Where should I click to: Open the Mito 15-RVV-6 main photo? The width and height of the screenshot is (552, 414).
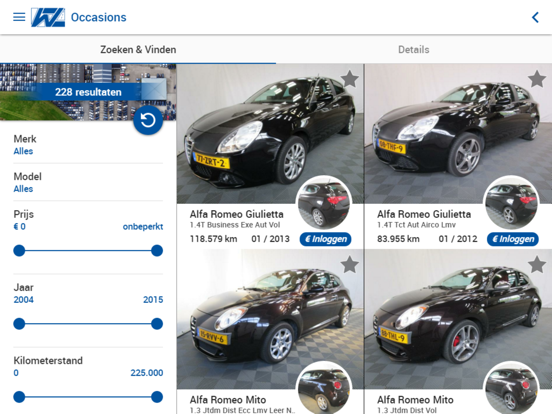270,319
